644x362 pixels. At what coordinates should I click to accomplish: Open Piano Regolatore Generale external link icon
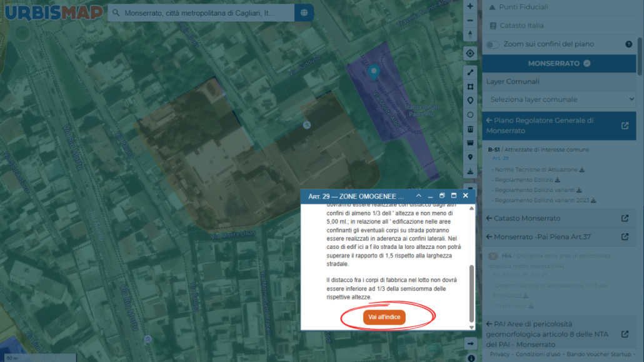click(x=625, y=126)
